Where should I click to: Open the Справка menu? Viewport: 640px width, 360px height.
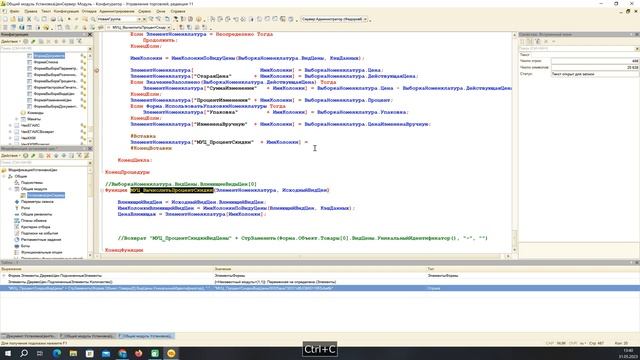[178, 11]
